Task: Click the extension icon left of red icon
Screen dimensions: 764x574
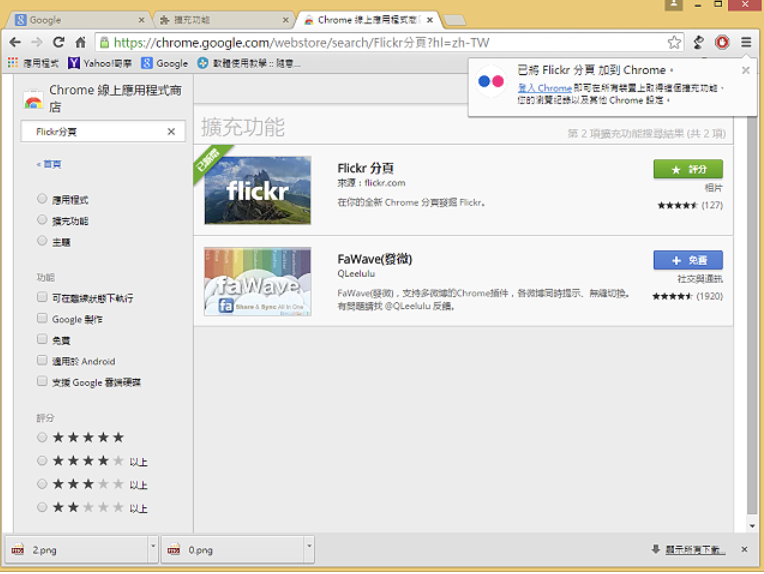Action: tap(699, 42)
